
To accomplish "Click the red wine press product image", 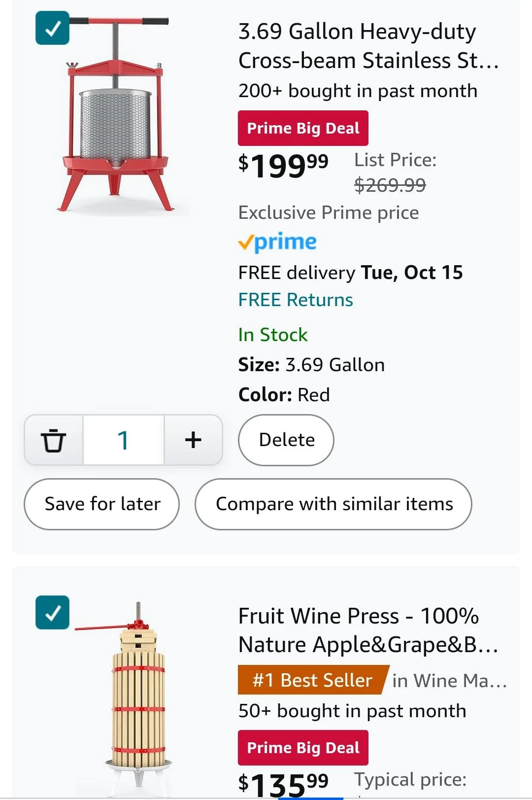I will [x=121, y=113].
